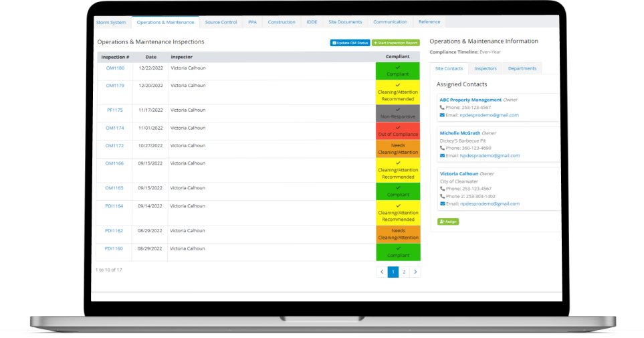This screenshot has width=644, height=338.
Task: Open inspection PDI1164
Action: click(x=114, y=206)
